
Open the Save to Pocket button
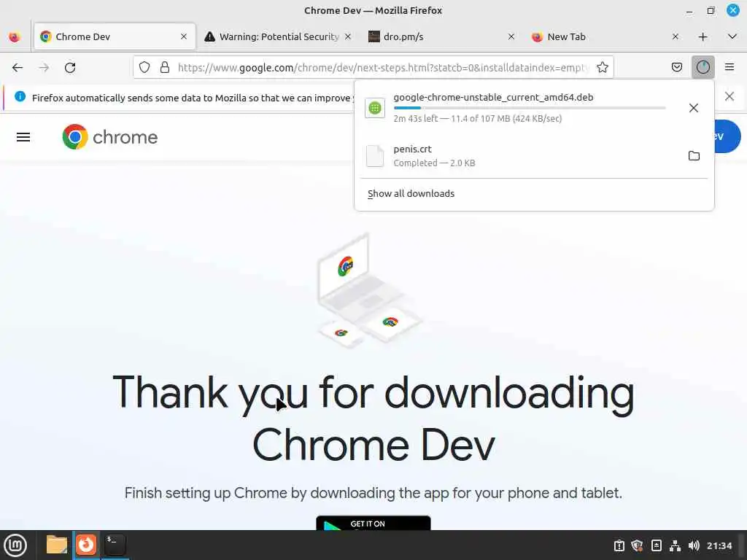pos(676,67)
